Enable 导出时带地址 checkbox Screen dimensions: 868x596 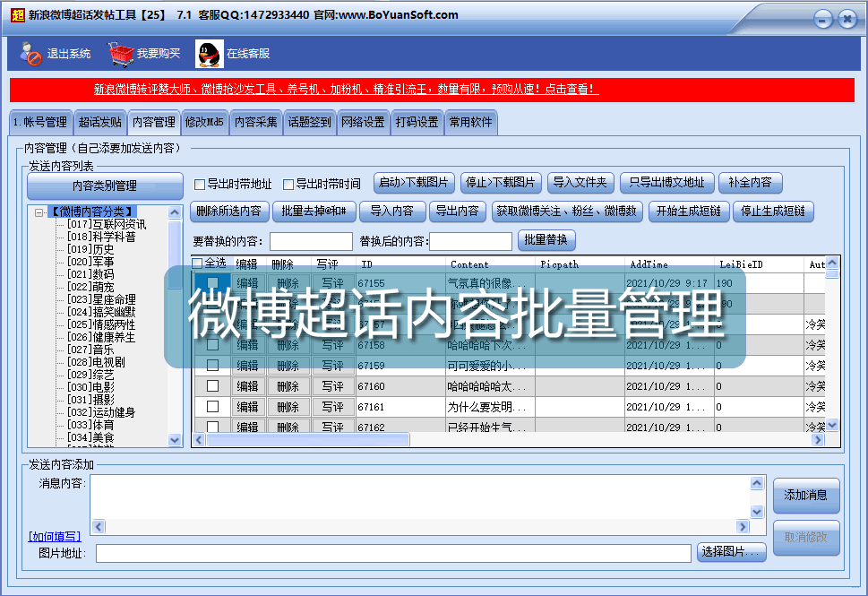200,184
